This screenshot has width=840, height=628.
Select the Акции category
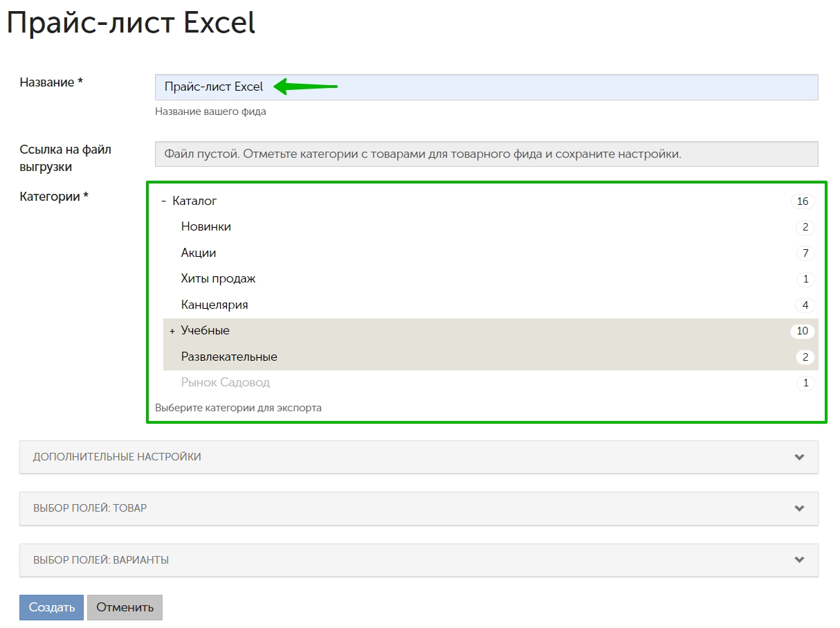[199, 253]
